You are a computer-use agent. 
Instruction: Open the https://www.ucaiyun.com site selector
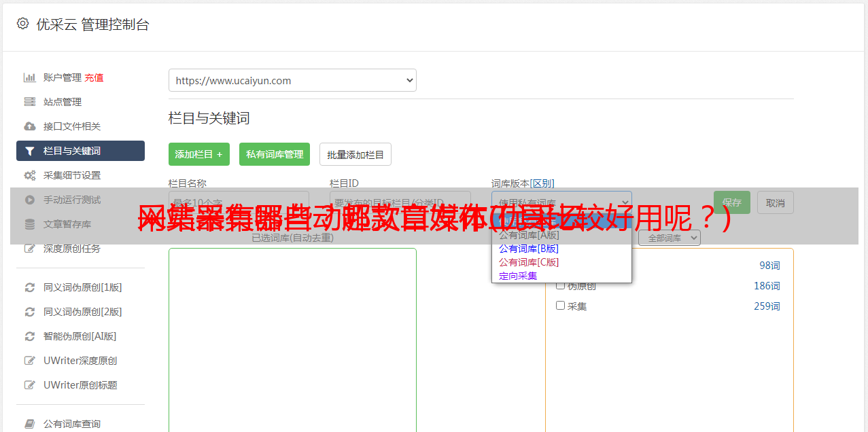pos(292,80)
